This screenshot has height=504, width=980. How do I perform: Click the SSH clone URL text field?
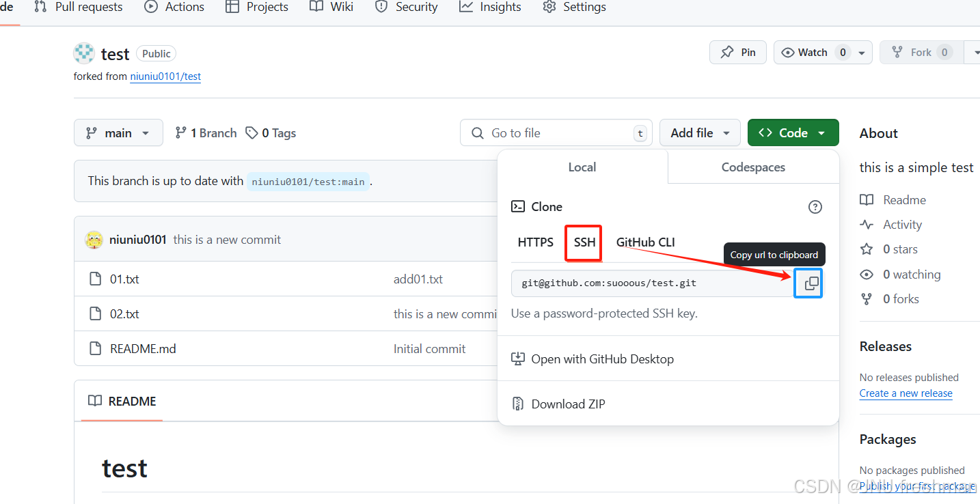[653, 283]
